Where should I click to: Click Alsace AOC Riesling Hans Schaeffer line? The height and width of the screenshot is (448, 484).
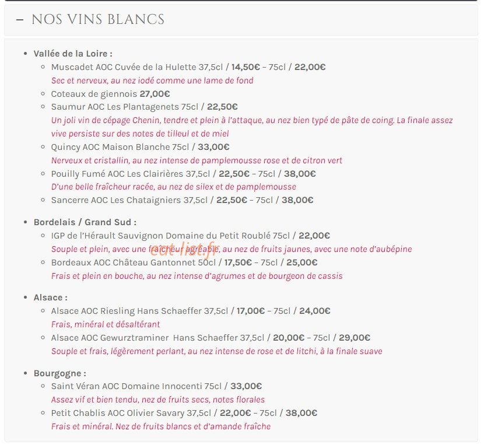[191, 311]
